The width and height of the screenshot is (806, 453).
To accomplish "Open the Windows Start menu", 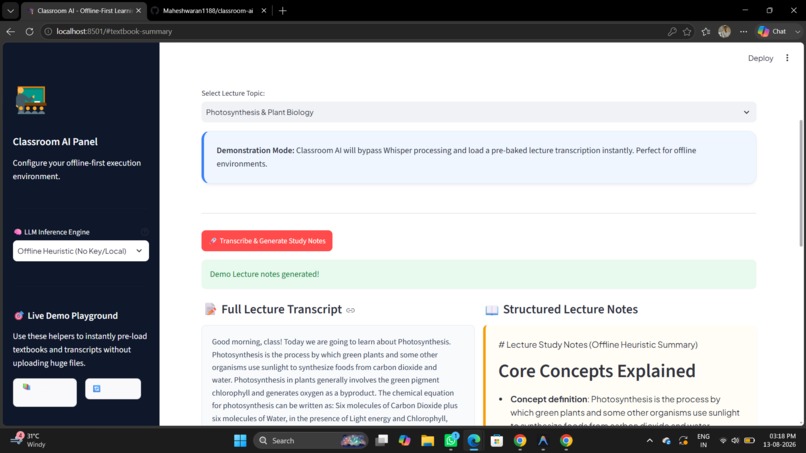I will click(x=240, y=441).
